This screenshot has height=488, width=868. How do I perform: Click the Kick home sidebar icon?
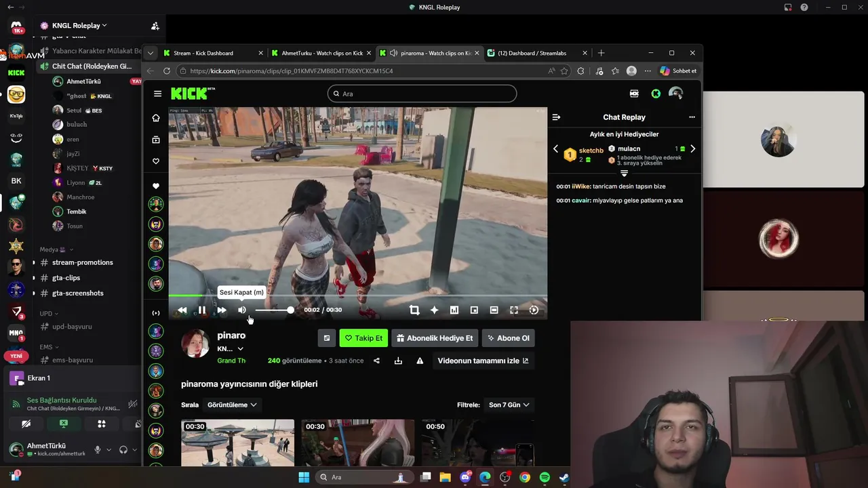pyautogui.click(x=156, y=118)
